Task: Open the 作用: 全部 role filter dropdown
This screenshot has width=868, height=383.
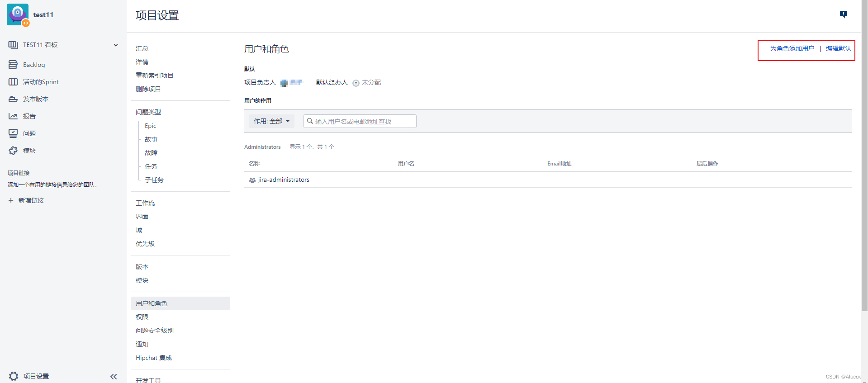Action: (x=271, y=121)
